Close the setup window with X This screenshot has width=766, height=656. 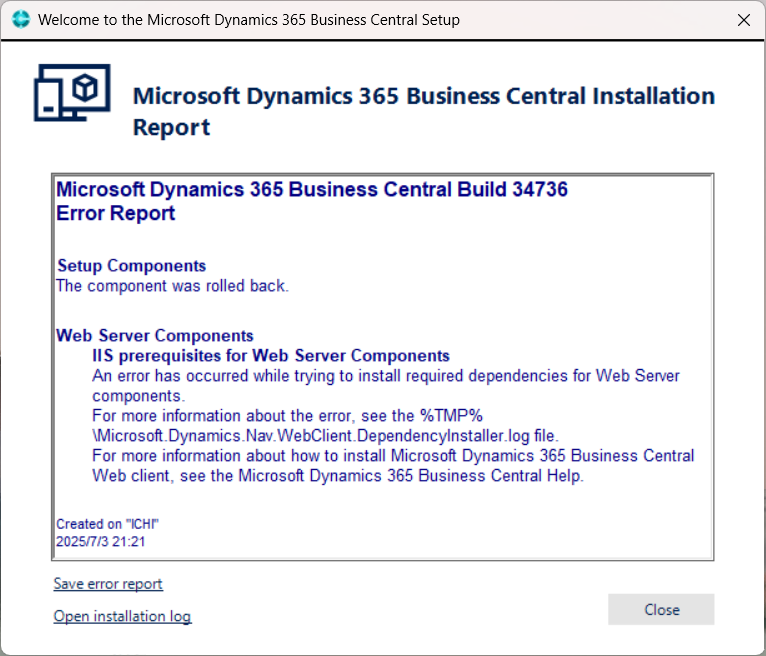pyautogui.click(x=744, y=20)
